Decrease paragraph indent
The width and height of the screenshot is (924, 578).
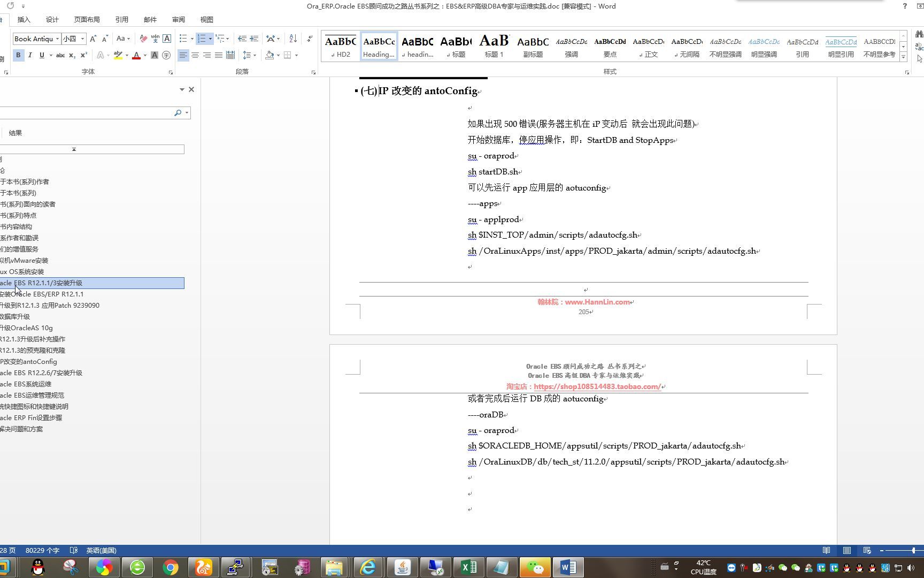[x=242, y=39]
